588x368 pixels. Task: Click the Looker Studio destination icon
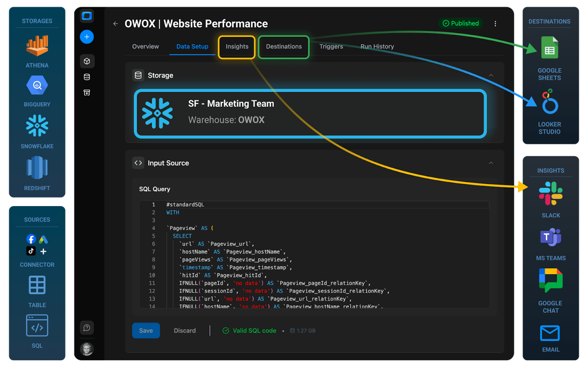tap(549, 102)
